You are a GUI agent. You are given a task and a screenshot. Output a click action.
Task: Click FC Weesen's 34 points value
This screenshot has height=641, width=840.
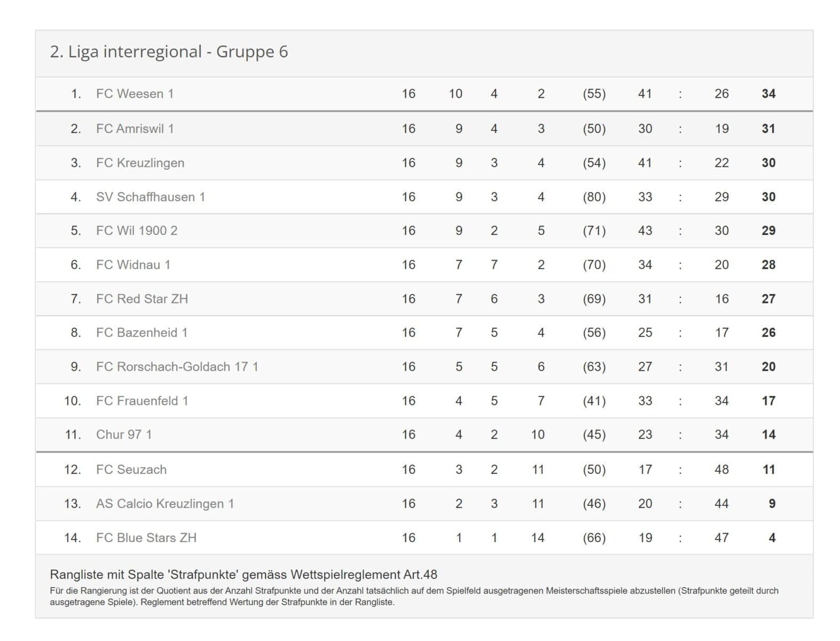pyautogui.click(x=768, y=94)
